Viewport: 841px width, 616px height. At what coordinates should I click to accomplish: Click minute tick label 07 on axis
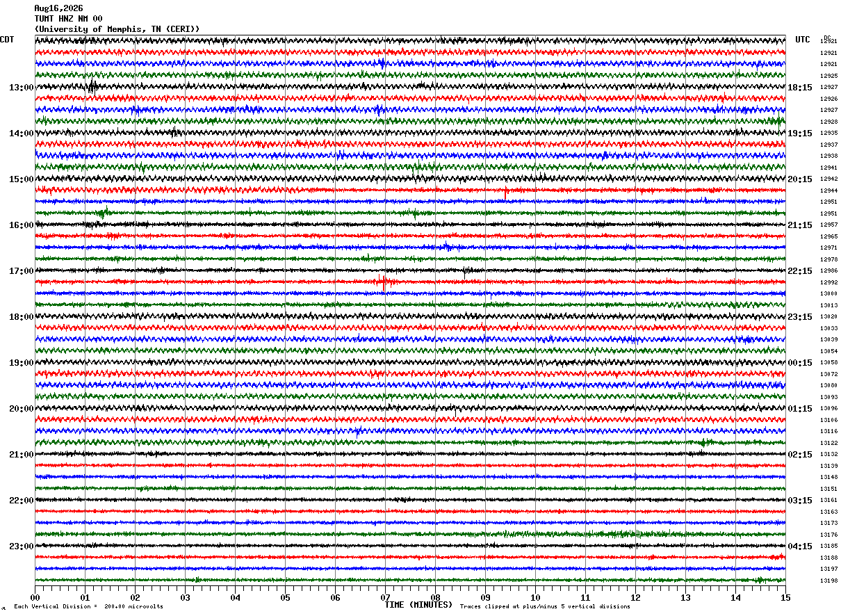[385, 597]
